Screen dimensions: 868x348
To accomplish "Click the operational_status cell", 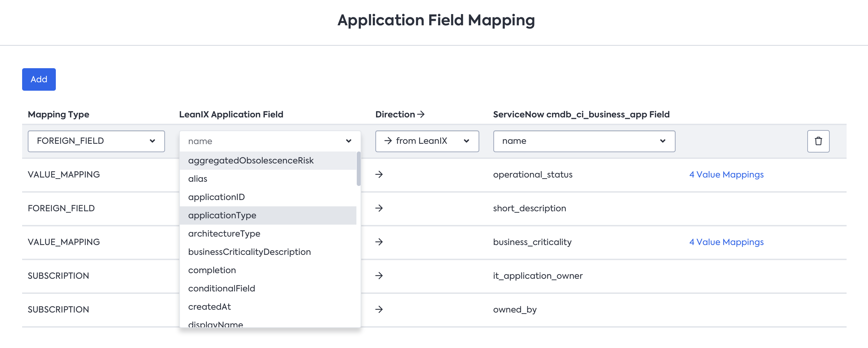I will [x=533, y=175].
